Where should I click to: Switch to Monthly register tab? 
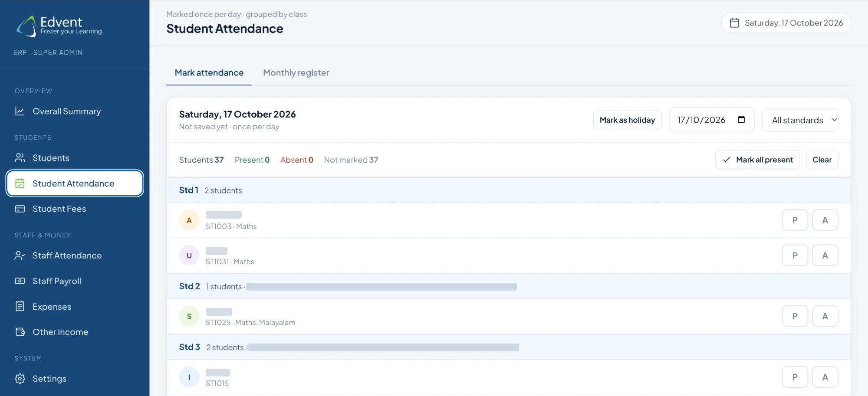[296, 73]
